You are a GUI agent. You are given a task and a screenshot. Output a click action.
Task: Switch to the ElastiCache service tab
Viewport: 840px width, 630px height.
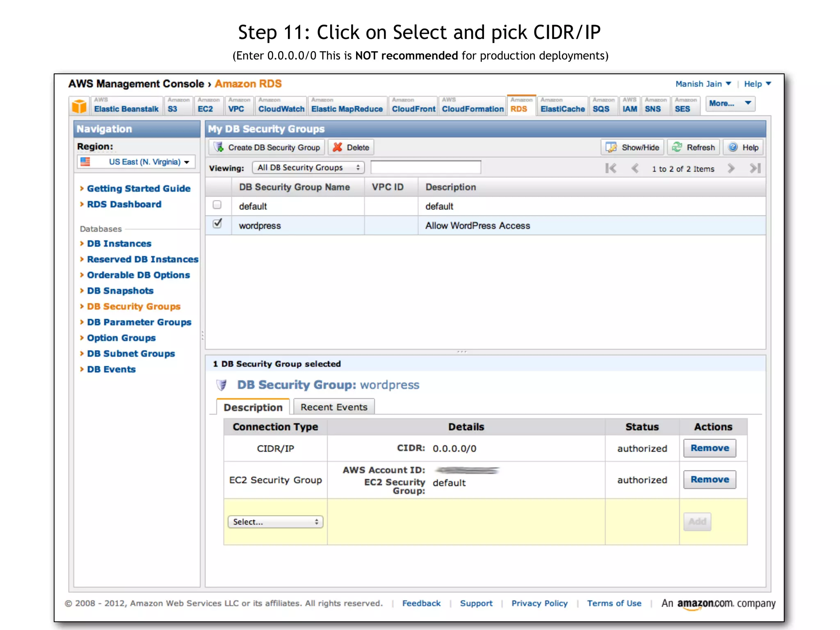pos(562,106)
